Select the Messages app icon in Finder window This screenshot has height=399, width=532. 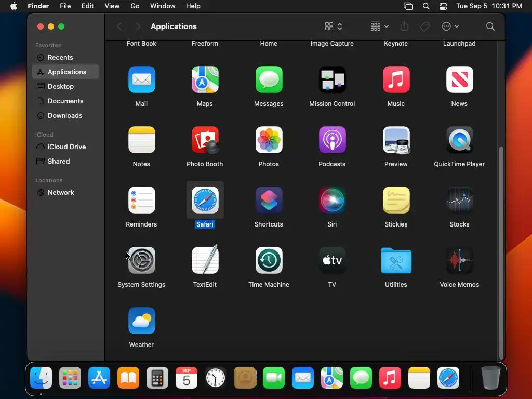pyautogui.click(x=269, y=79)
